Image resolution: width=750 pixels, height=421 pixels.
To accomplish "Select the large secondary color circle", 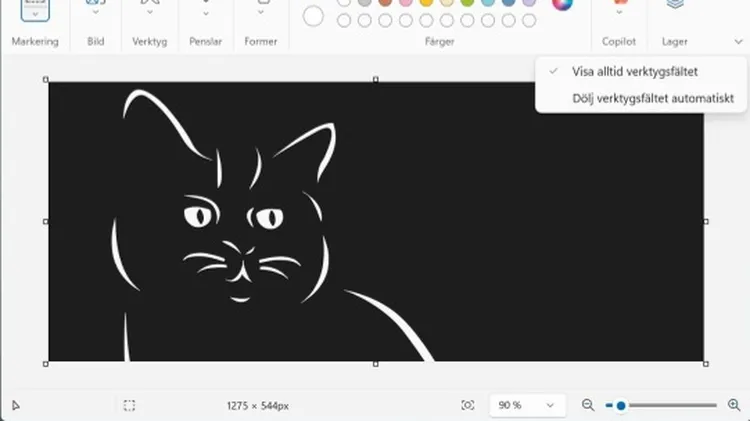I will tap(313, 16).
